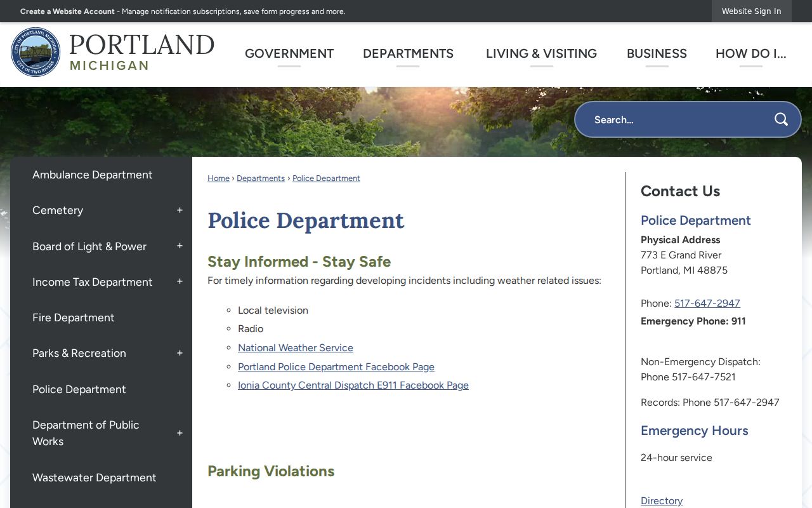Select Police Department in sidebar
The width and height of the screenshot is (812, 508).
click(79, 389)
